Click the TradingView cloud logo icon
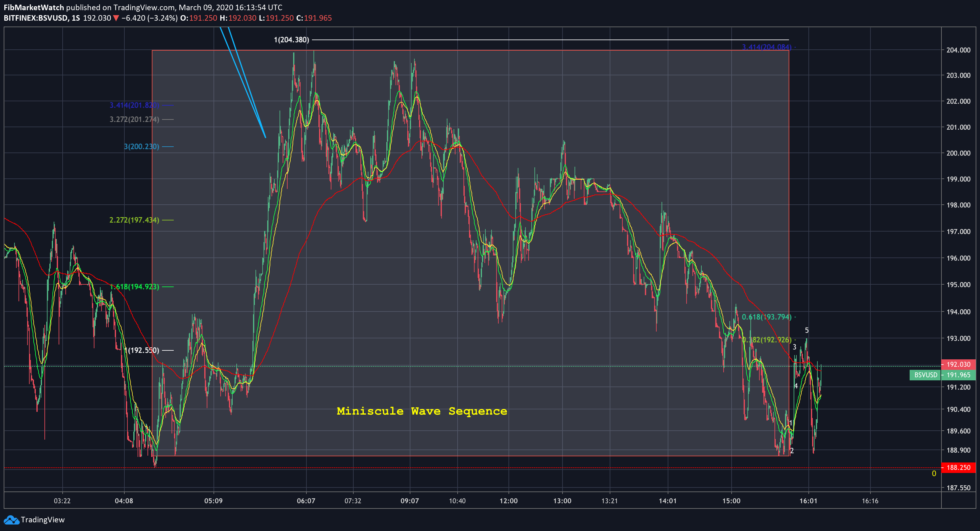The height and width of the screenshot is (531, 980). click(11, 520)
